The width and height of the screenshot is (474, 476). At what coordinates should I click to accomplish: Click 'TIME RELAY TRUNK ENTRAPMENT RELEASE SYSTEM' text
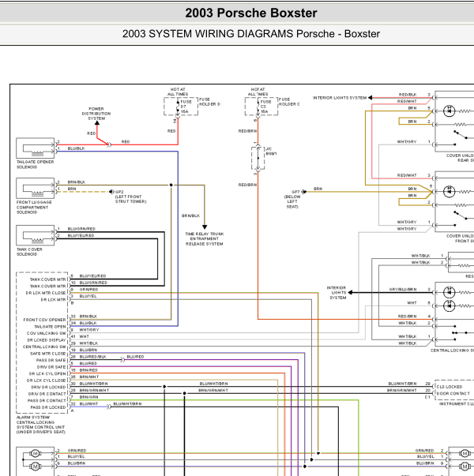click(205, 239)
